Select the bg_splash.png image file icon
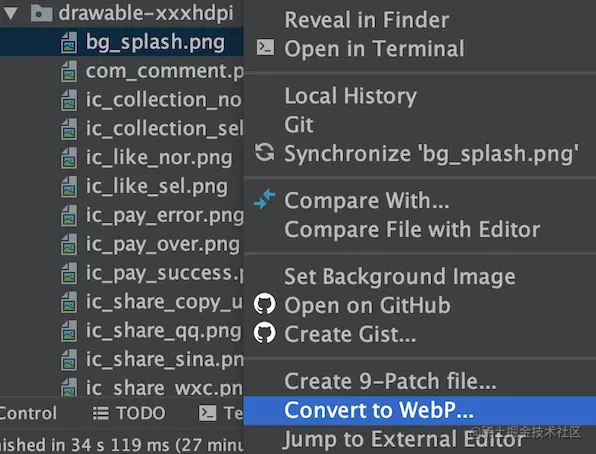This screenshot has width=596, height=454. coord(69,42)
